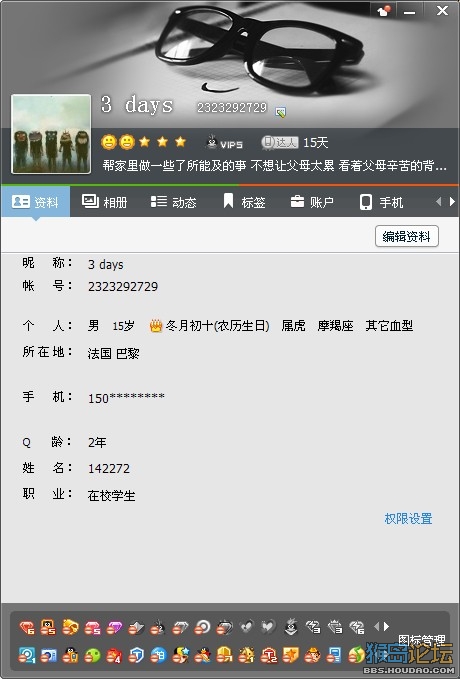Open 图标管理 icon management link
This screenshot has width=460, height=679.
coord(421,640)
